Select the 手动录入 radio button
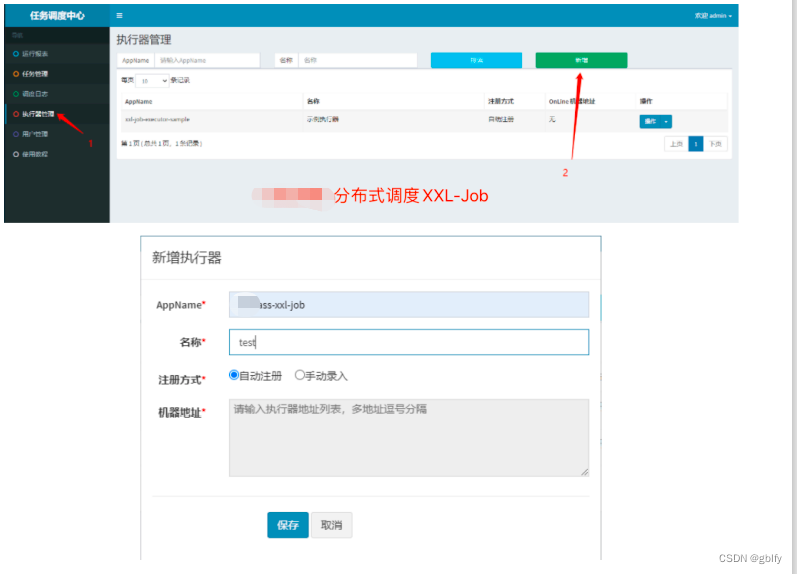This screenshot has width=797, height=574. pyautogui.click(x=299, y=375)
